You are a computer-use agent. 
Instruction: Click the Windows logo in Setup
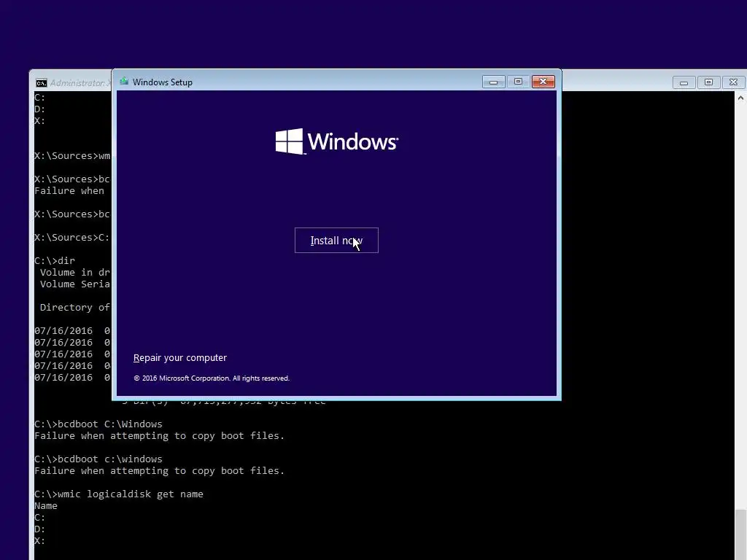tap(336, 141)
